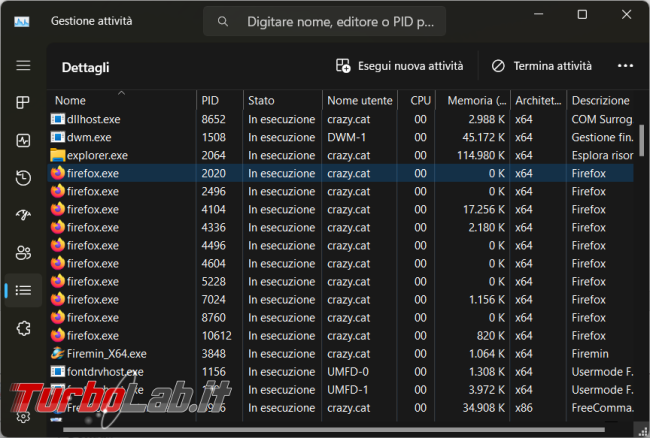Open the hamburger navigation menu

(x=23, y=65)
